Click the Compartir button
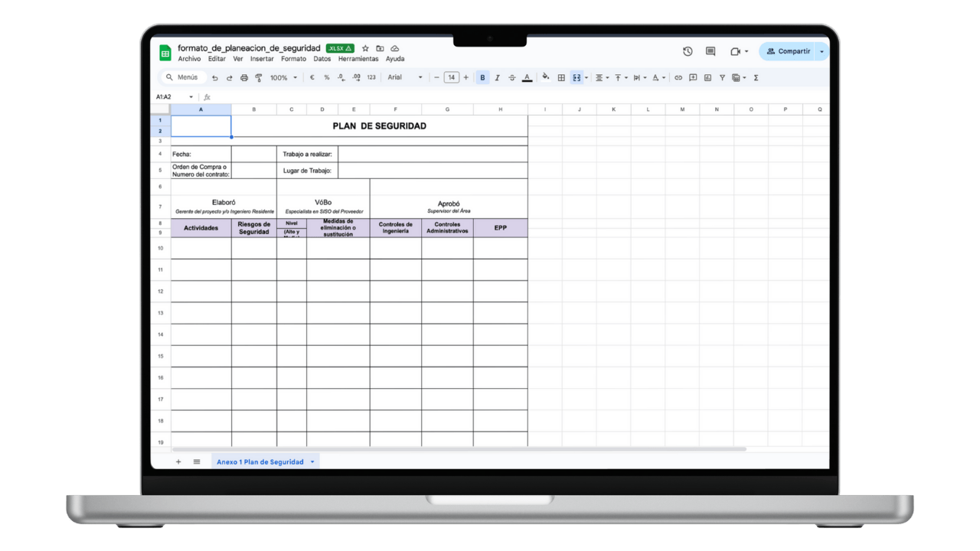The width and height of the screenshot is (980, 551). tap(789, 51)
